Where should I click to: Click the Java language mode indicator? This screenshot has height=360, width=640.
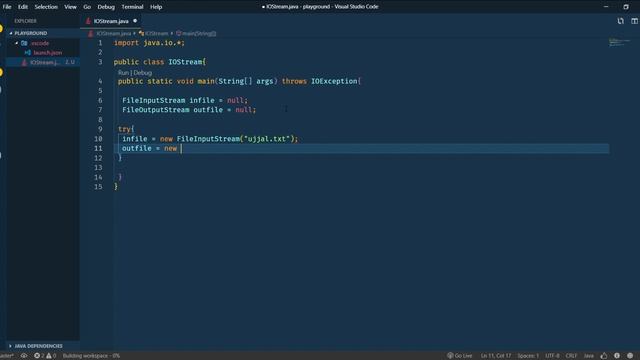[589, 356]
